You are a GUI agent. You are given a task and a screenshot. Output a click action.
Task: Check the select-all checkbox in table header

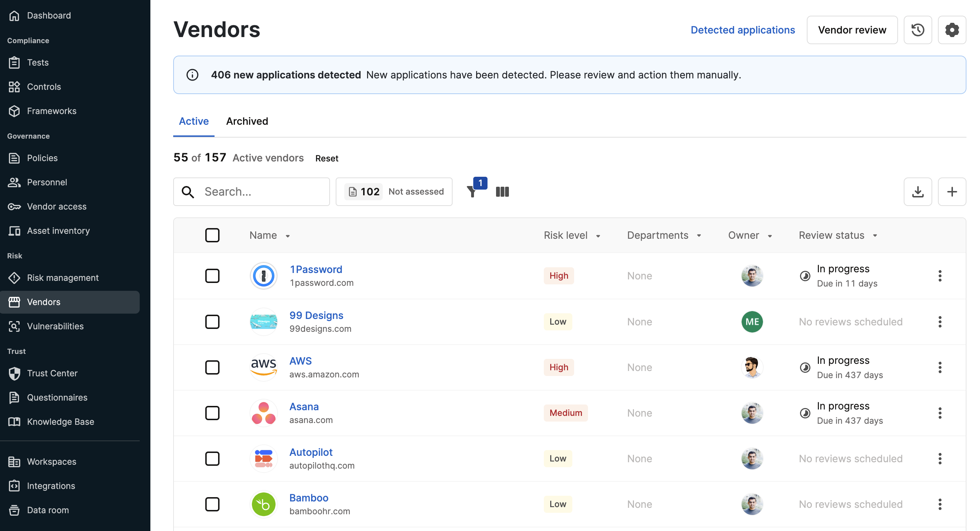212,235
